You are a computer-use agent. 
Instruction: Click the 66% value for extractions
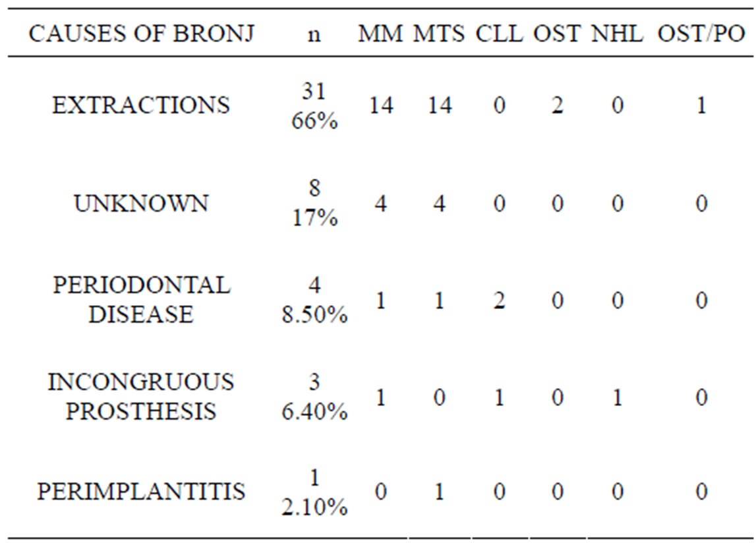[x=314, y=121]
